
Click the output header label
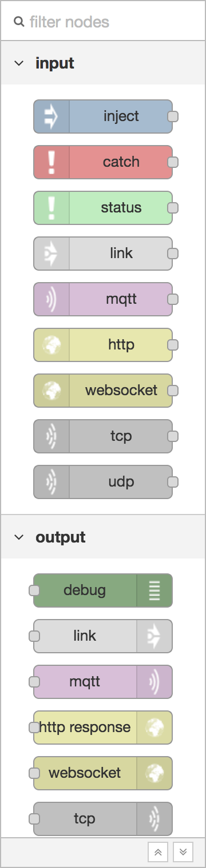tap(61, 537)
